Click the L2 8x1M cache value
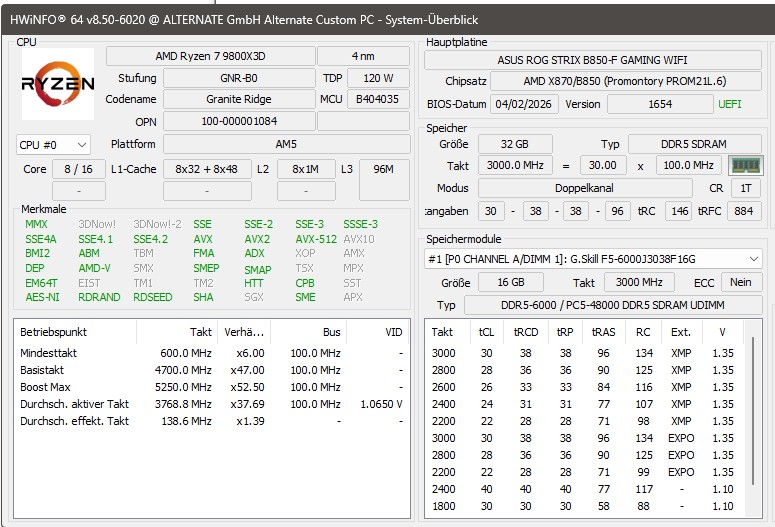This screenshot has width=775, height=527. pos(306,169)
